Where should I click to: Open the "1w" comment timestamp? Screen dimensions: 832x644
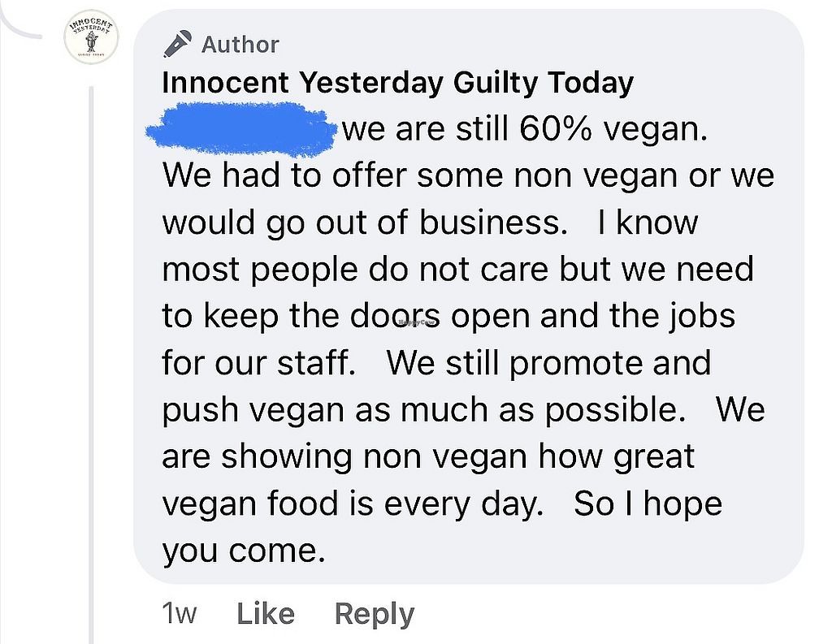point(179,613)
